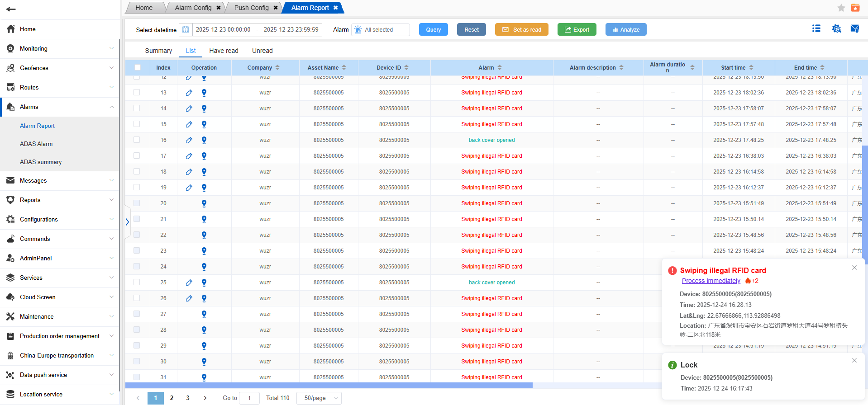
Task: Click the back arrow above sidebar
Action: 11,9
